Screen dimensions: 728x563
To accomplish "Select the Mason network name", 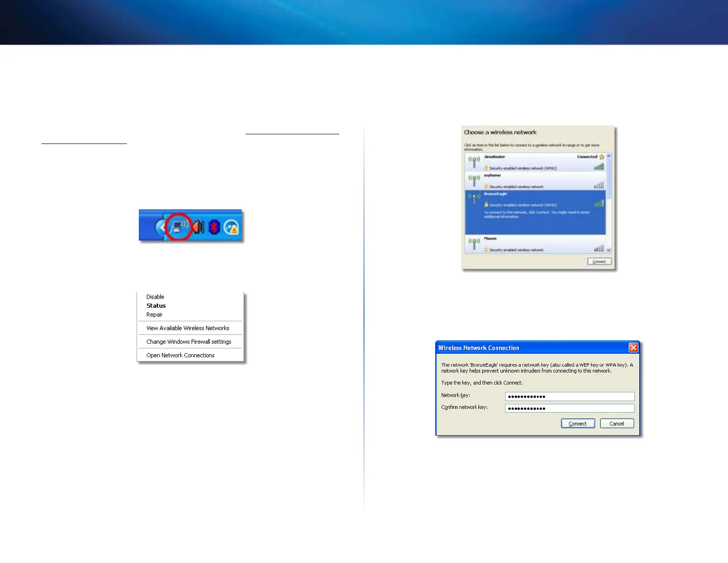I will 490,238.
